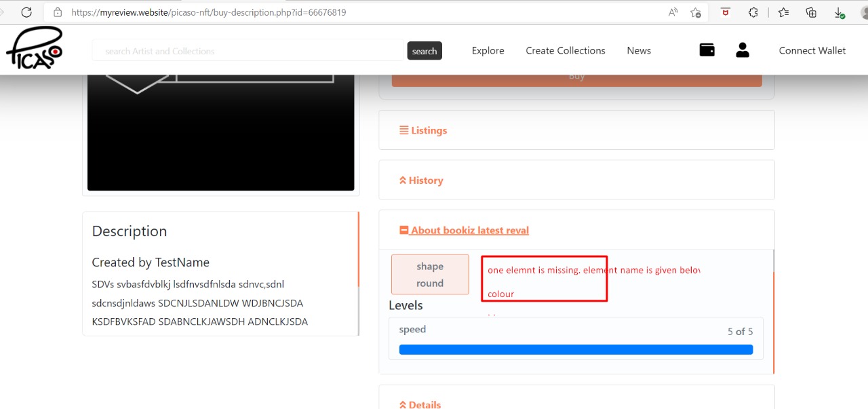868x409 pixels.
Task: Open the Favorites list icon
Action: point(783,12)
